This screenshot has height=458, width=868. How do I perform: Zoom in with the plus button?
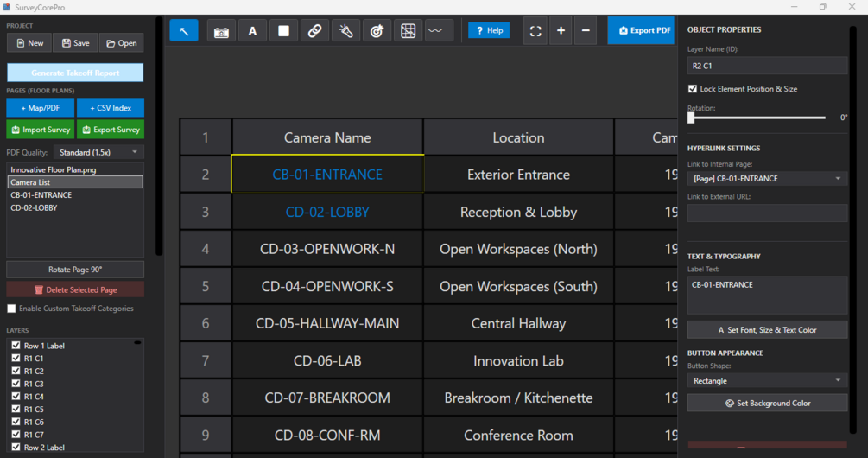(x=561, y=31)
